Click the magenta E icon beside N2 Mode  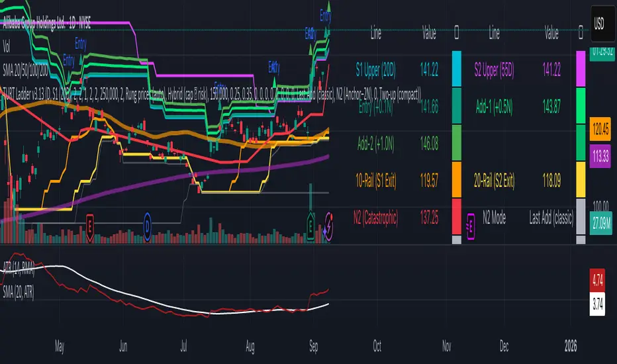470,226
